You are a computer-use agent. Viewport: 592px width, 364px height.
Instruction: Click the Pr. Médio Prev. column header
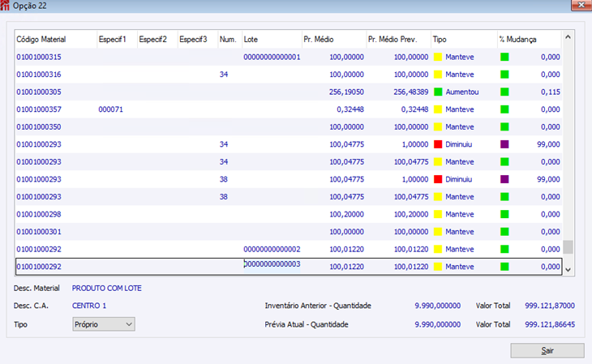coord(399,39)
